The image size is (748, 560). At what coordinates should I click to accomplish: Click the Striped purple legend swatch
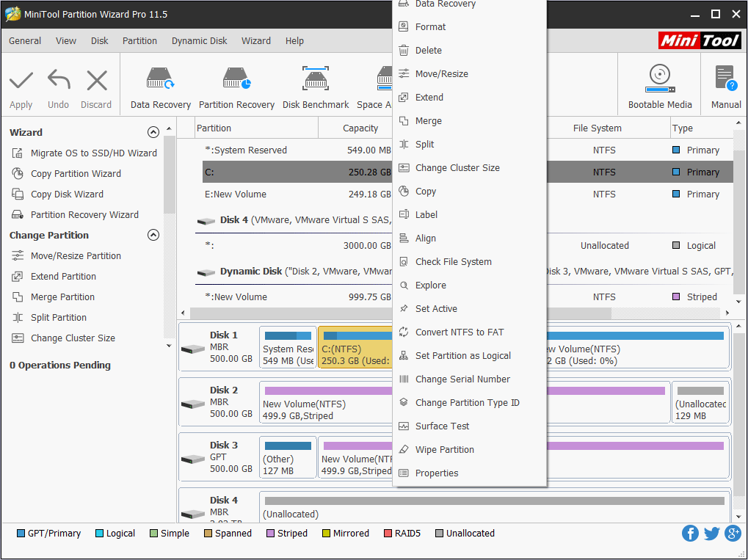(271, 534)
